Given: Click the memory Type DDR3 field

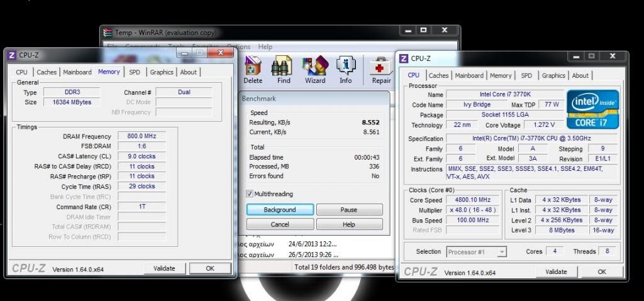Looking at the screenshot, I should pos(72,92).
